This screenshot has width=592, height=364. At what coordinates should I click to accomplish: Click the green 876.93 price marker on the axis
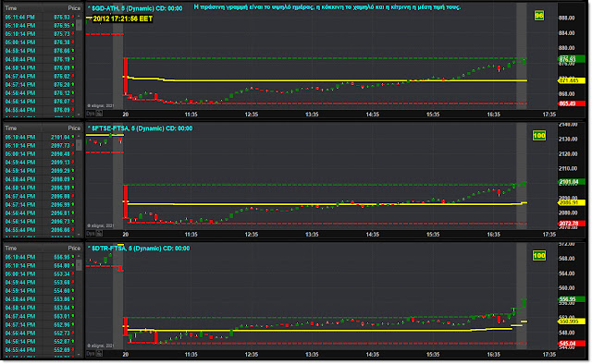coord(571,59)
